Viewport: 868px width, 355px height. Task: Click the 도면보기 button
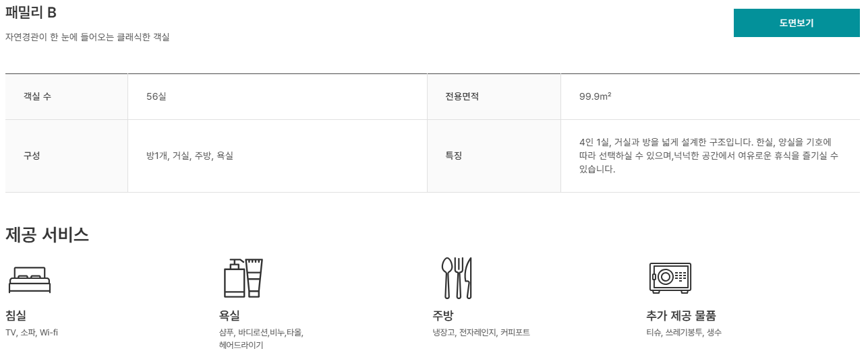pos(797,23)
